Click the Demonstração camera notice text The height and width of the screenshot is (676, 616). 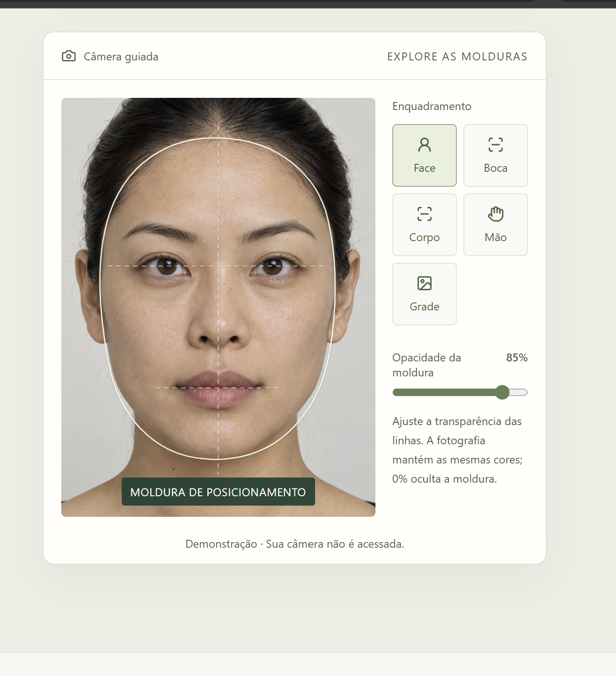(x=295, y=544)
